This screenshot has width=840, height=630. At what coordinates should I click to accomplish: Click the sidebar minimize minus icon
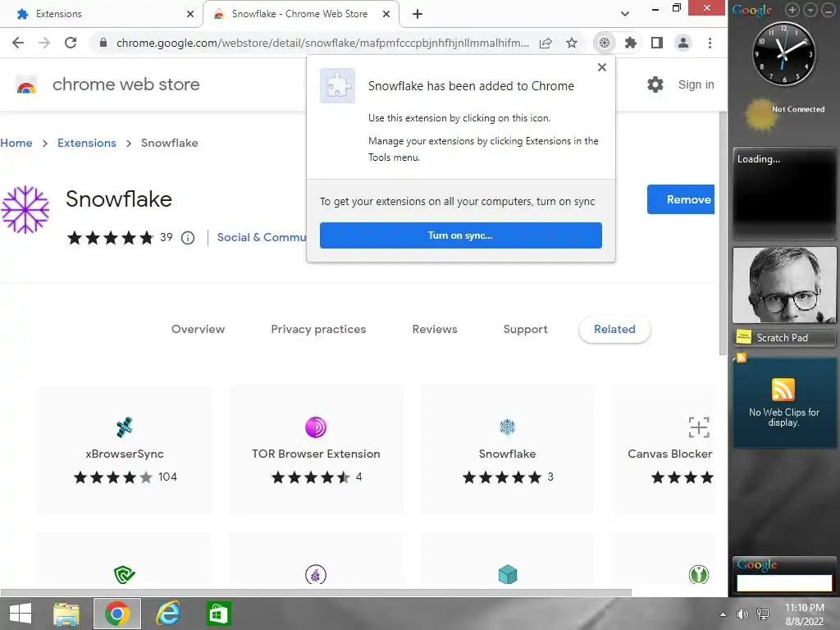(827, 10)
